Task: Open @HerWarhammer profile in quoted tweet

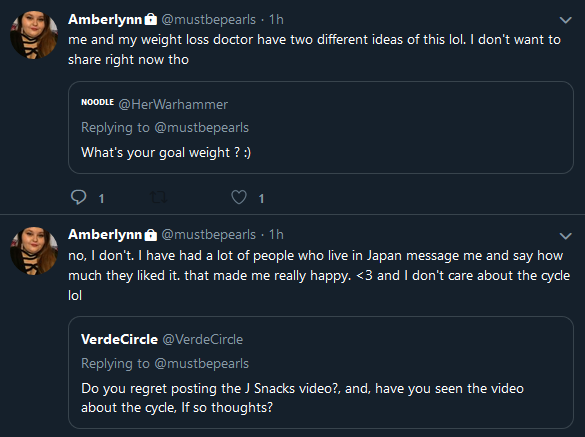Action: point(173,104)
